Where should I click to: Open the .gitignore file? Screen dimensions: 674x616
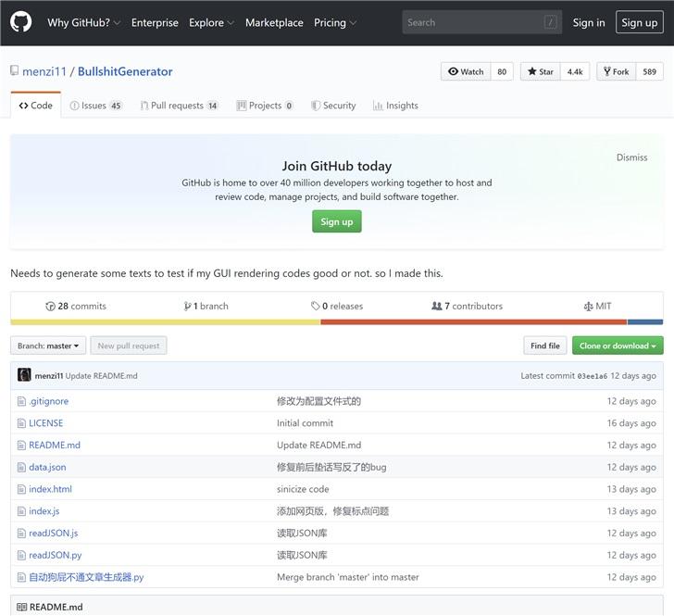pos(48,401)
